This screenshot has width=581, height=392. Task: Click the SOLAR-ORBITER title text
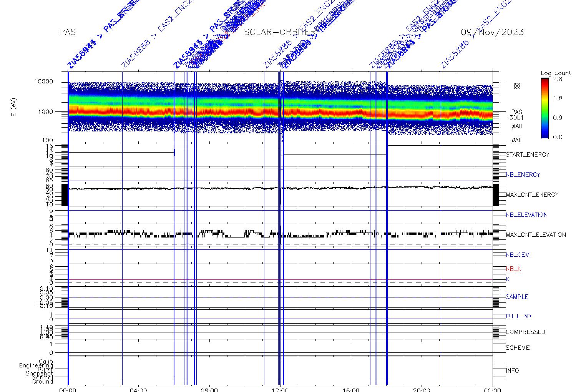pyautogui.click(x=280, y=32)
